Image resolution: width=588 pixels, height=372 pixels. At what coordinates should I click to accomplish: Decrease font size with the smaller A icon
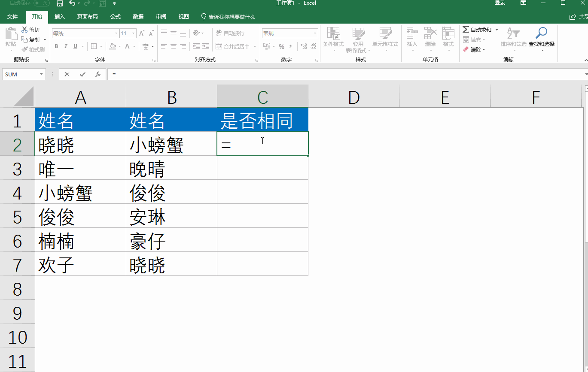pyautogui.click(x=151, y=33)
